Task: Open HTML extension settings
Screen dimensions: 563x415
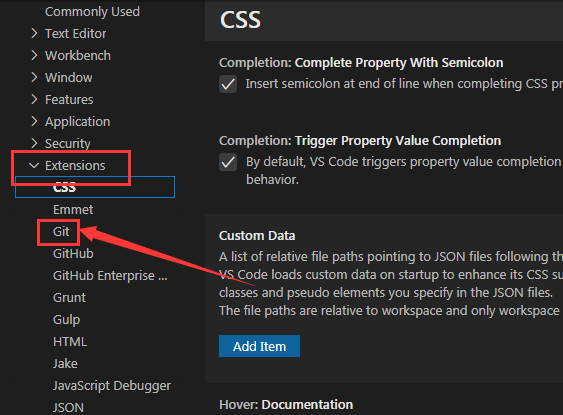Action: (70, 341)
